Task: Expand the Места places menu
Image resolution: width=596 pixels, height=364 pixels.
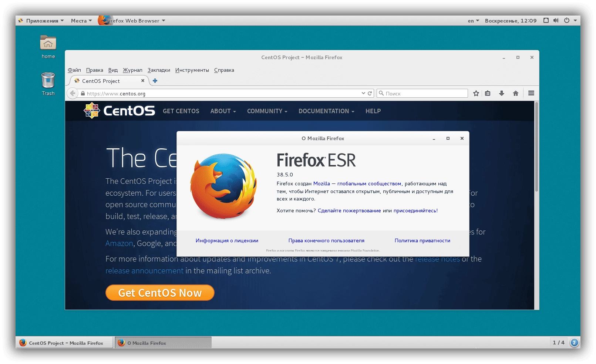Action: (81, 21)
